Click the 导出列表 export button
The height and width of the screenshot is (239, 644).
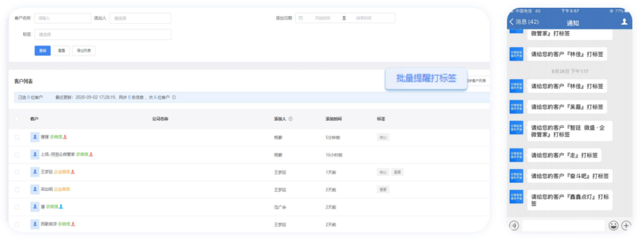click(x=84, y=51)
